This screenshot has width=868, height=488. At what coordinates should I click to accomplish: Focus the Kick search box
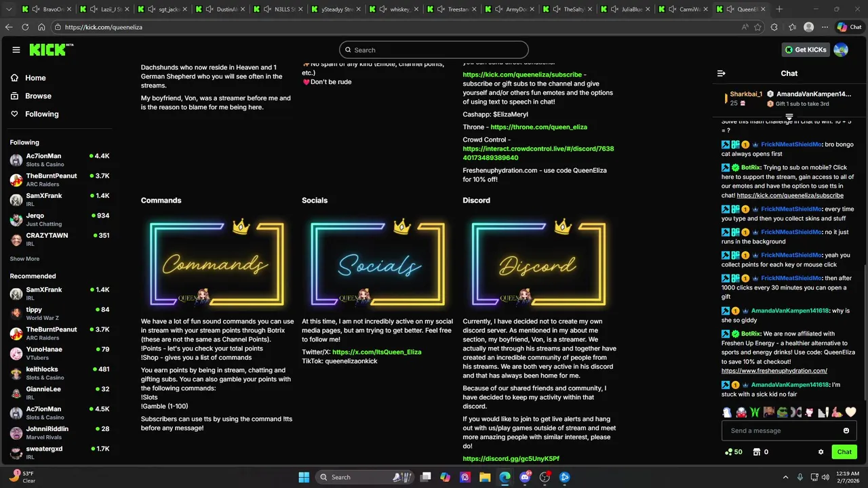(x=434, y=49)
